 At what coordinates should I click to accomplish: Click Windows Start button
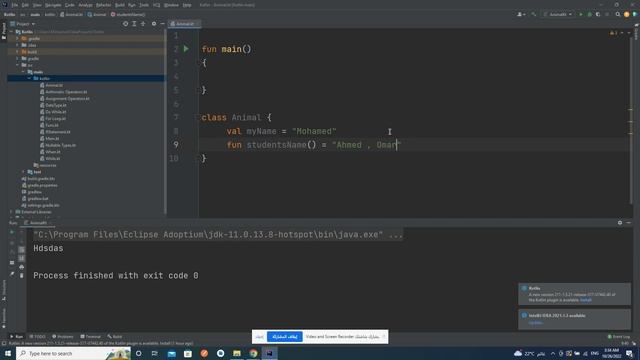(x=8, y=353)
